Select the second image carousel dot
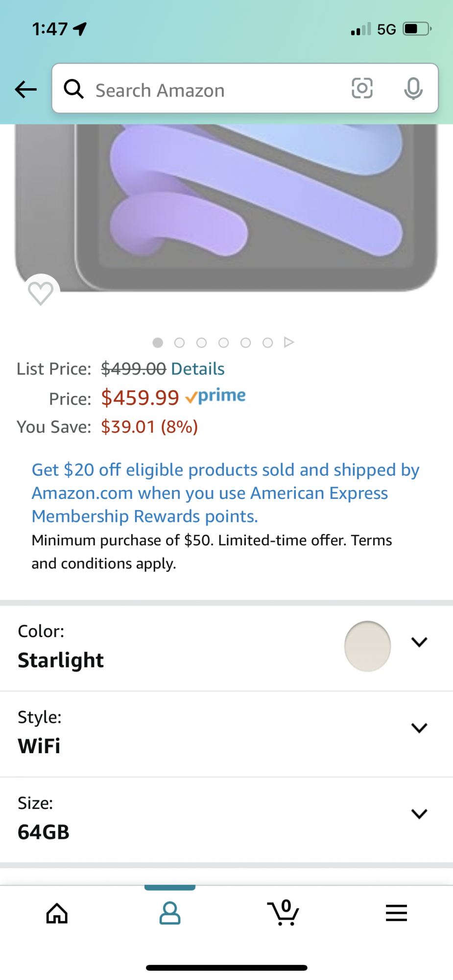The image size is (453, 980). (x=180, y=343)
